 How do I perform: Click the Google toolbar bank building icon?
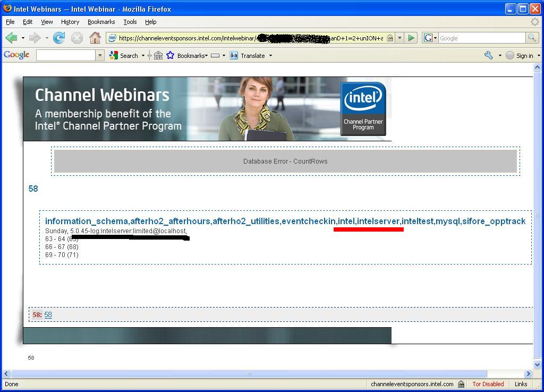tap(158, 55)
